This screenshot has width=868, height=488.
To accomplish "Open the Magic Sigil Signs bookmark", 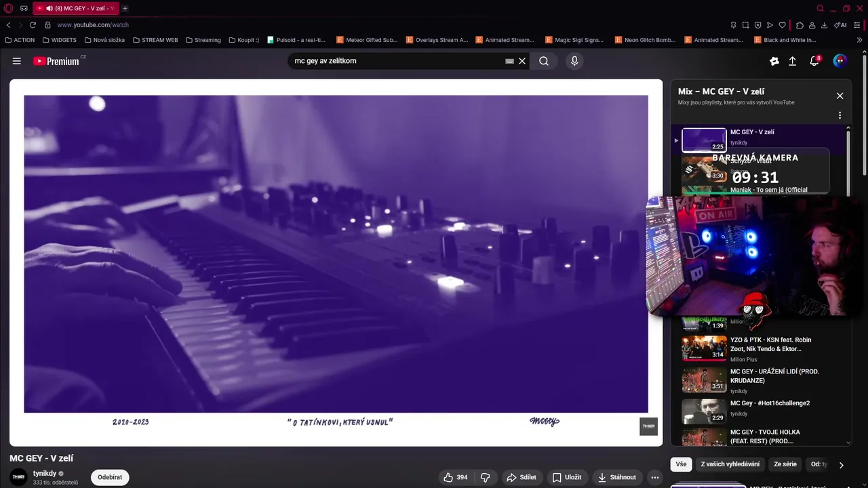I will click(574, 40).
